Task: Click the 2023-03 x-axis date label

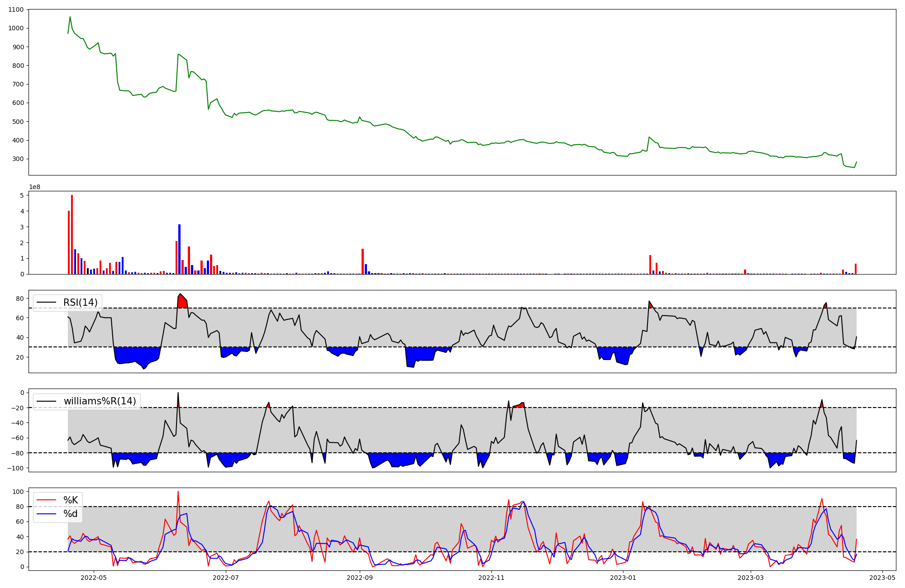Action: (751, 578)
